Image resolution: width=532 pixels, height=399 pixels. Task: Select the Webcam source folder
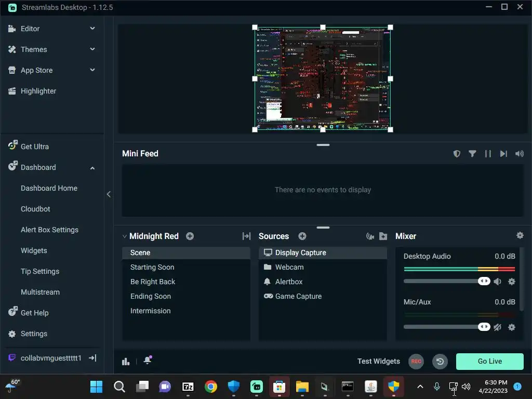(323, 267)
